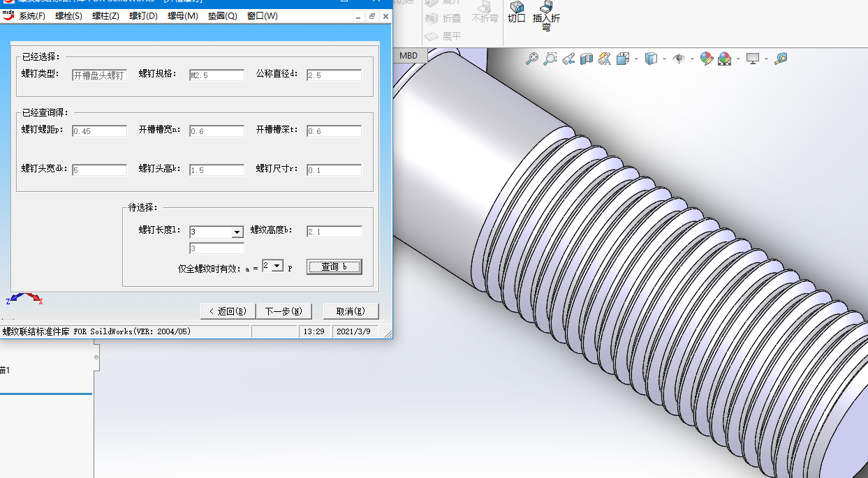Viewport: 868px width, 478px height.
Task: Expand View Orientation dropdown arrow
Action: pos(636,59)
